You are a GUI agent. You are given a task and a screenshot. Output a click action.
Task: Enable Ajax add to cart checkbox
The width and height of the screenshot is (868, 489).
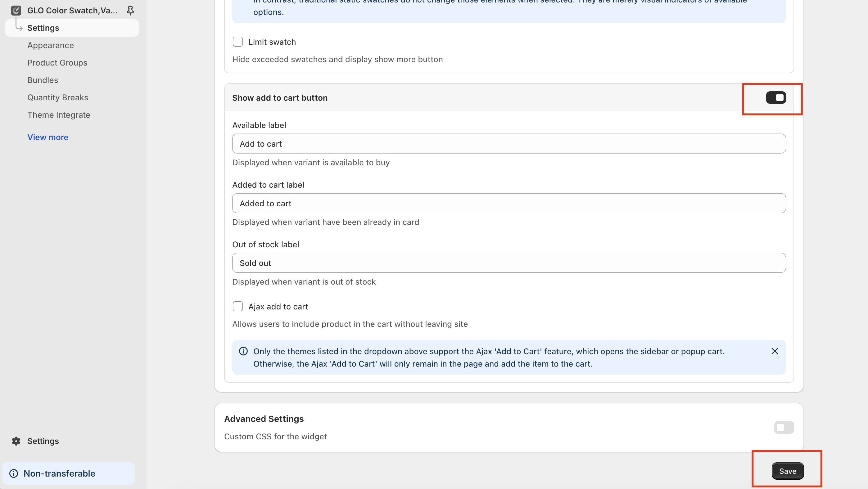tap(238, 306)
